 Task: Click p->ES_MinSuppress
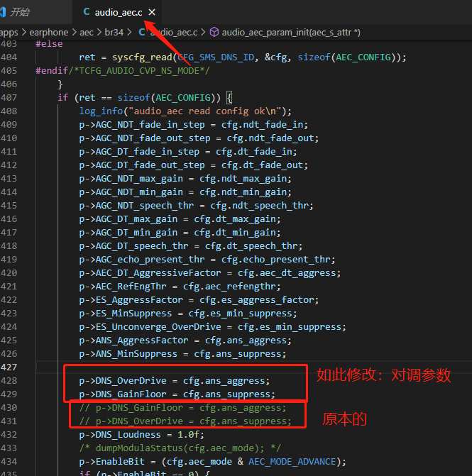126,314
